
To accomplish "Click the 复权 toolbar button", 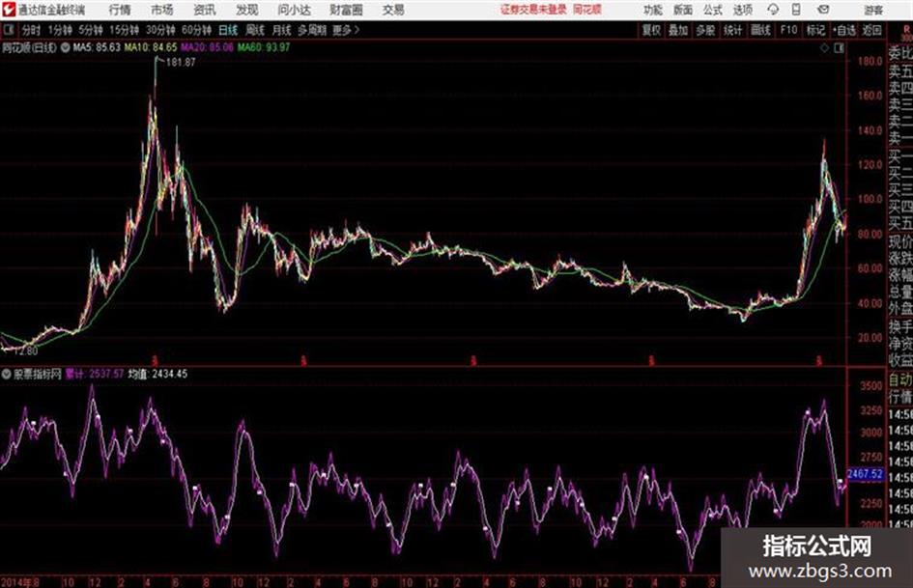I will point(651,30).
